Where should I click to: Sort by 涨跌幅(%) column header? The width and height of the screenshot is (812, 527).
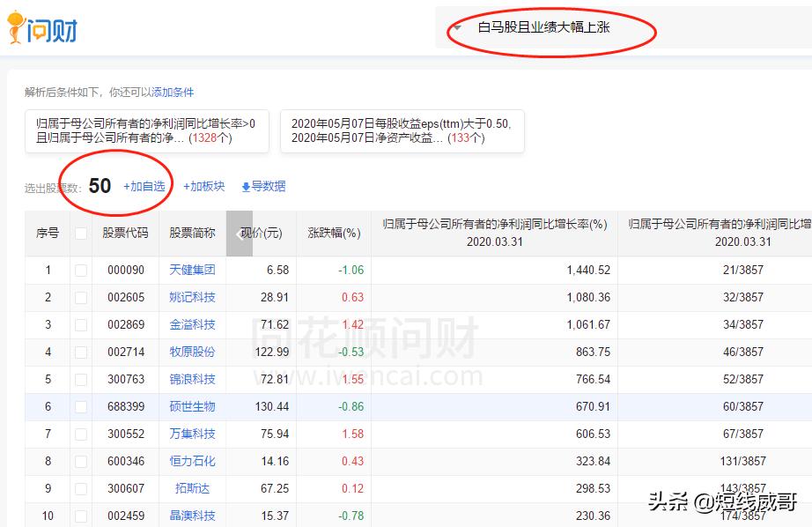[x=334, y=234]
